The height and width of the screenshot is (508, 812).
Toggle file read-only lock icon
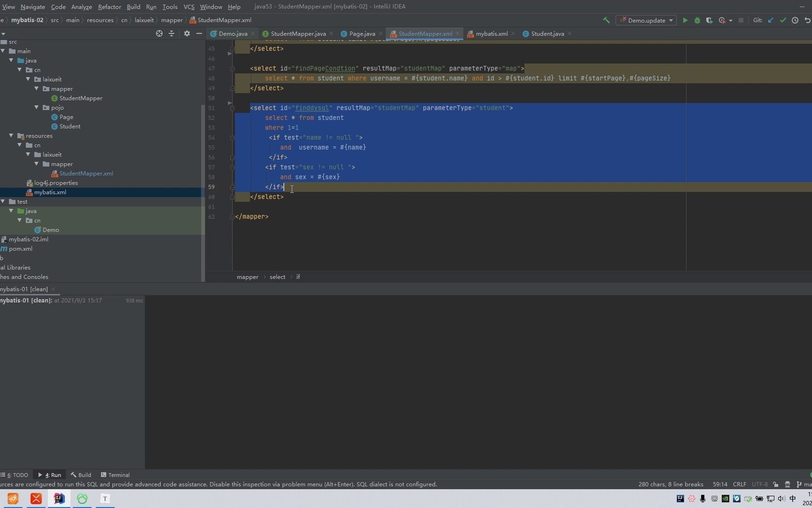coord(775,484)
